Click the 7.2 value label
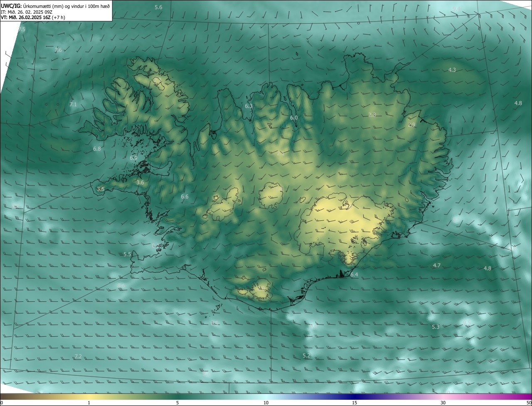Image resolution: width=532 pixels, height=406 pixels. (x=78, y=357)
